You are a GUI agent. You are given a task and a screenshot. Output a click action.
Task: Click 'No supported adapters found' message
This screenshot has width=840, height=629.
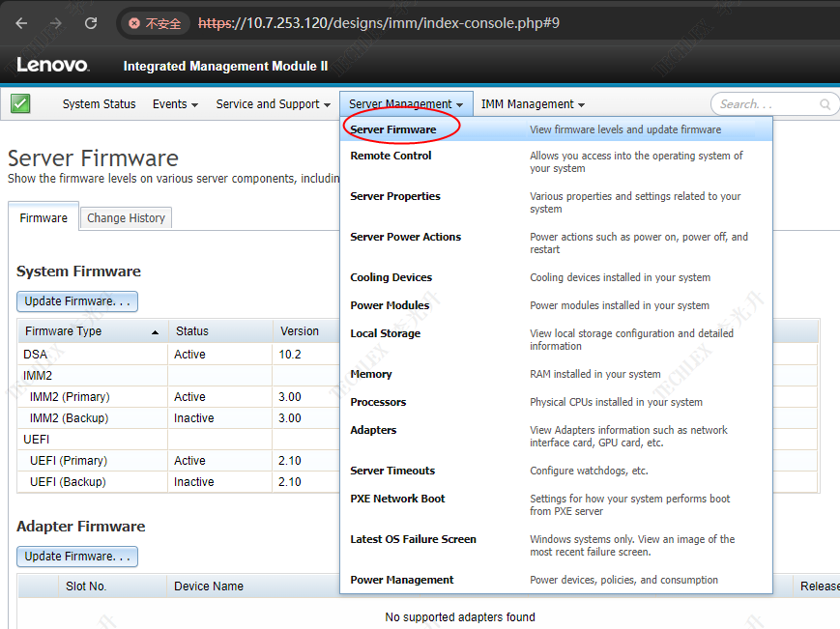[x=460, y=617]
